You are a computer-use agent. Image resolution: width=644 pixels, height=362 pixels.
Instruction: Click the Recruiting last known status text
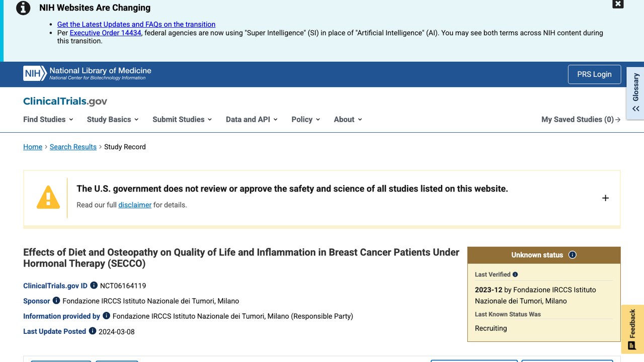[491, 328]
